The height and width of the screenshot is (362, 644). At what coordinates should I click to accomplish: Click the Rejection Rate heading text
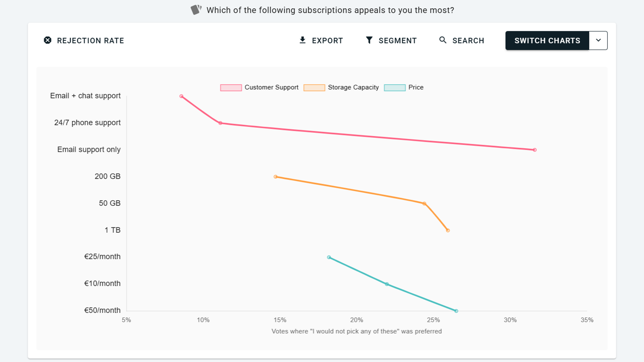tap(90, 41)
